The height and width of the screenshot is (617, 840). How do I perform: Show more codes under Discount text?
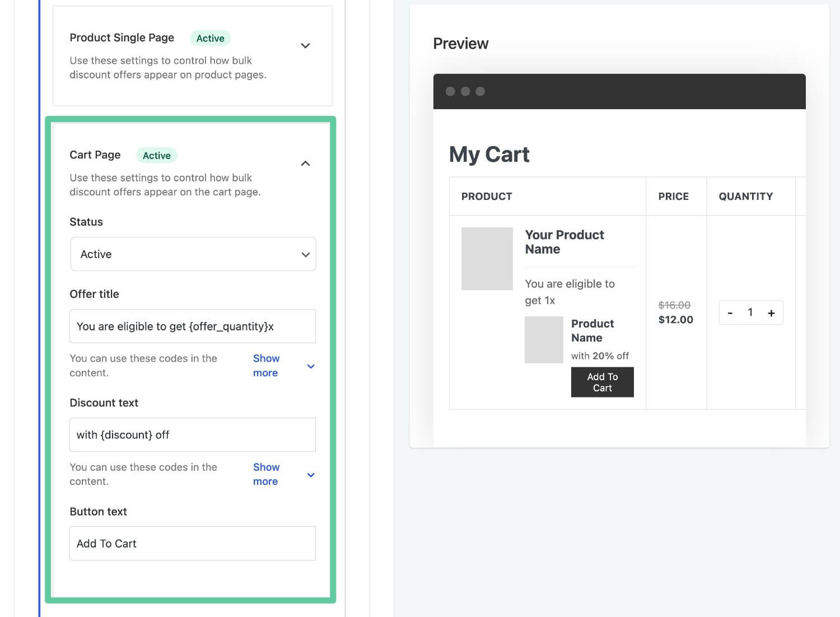coord(266,474)
